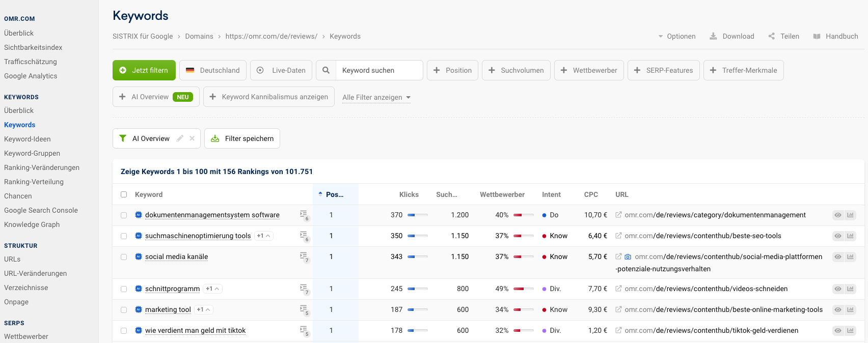Open Google Search Console in the sidebar
The height and width of the screenshot is (343, 868).
coord(41,210)
